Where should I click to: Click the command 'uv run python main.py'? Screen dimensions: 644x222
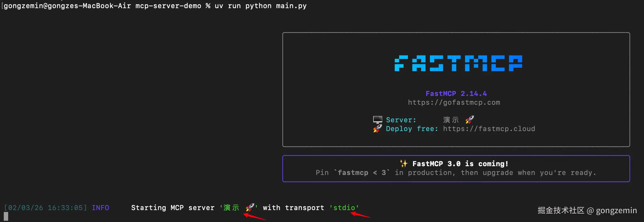point(260,6)
